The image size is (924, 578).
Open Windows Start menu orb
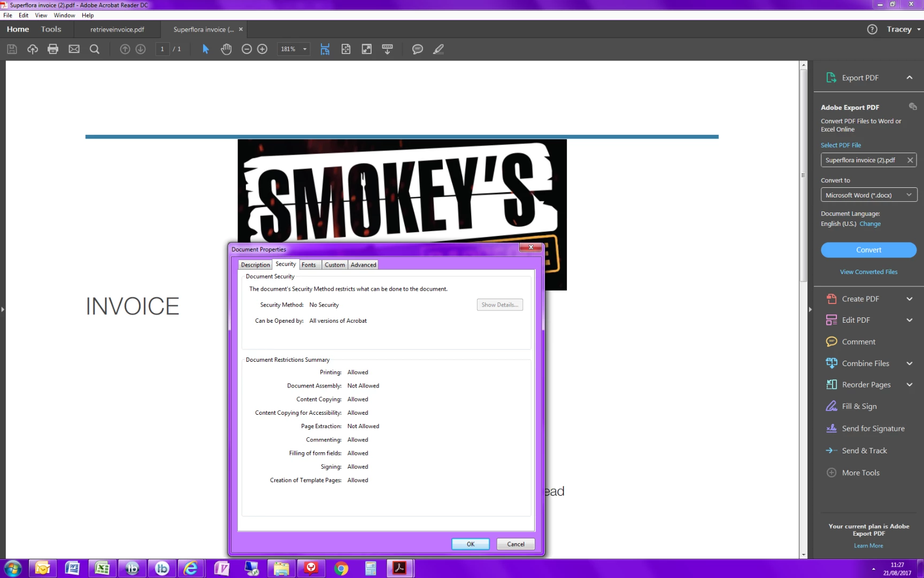[12, 568]
